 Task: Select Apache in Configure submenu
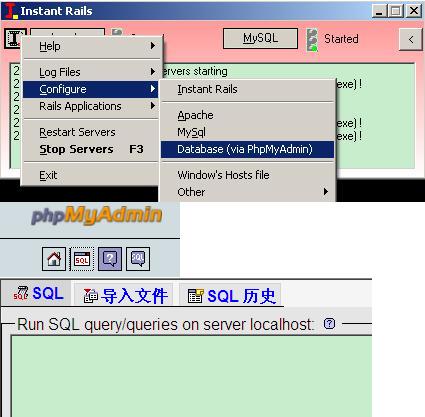248,115
